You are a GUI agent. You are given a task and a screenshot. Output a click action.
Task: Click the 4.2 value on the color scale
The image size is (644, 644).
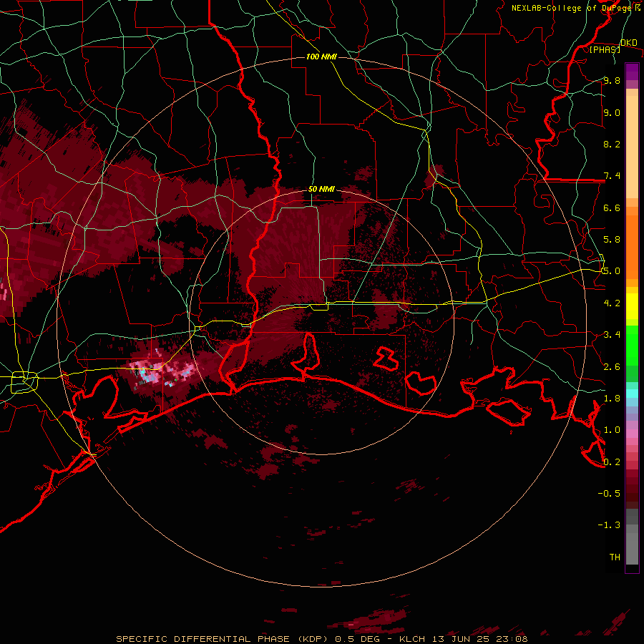[612, 303]
